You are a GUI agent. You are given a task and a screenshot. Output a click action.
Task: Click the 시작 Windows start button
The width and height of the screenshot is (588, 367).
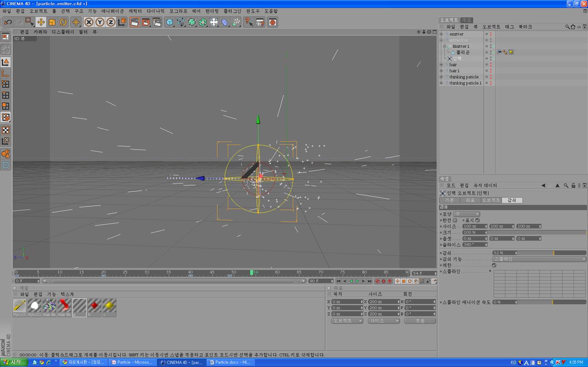(14, 362)
